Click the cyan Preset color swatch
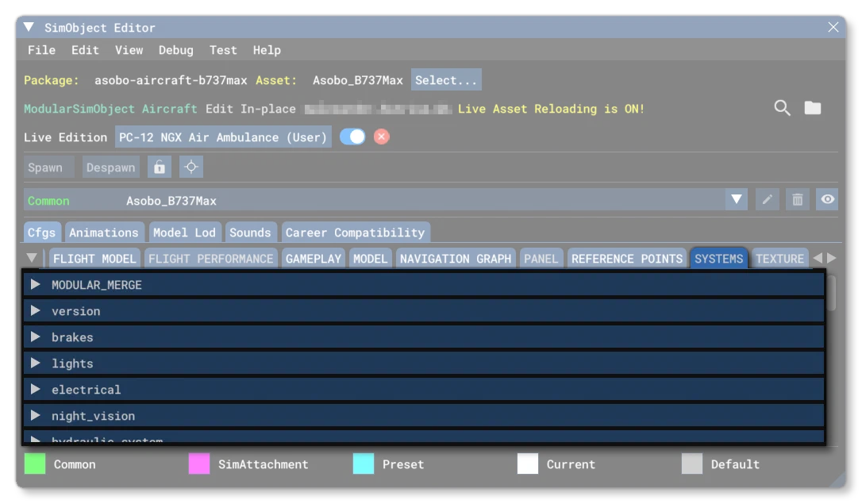Screen dimensions: 862x504 pyautogui.click(x=364, y=464)
